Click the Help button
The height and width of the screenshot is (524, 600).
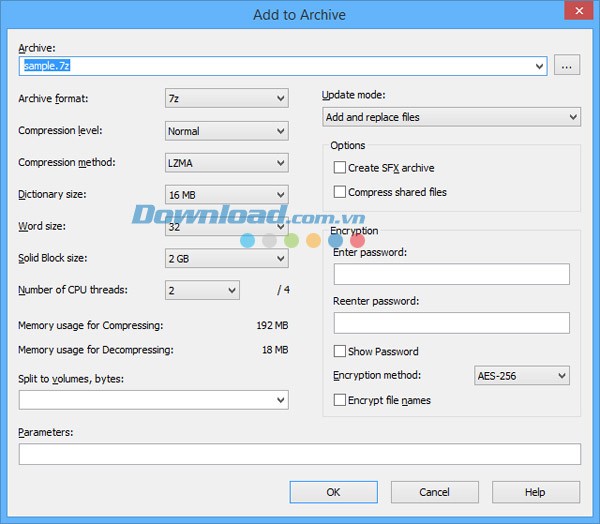[535, 492]
